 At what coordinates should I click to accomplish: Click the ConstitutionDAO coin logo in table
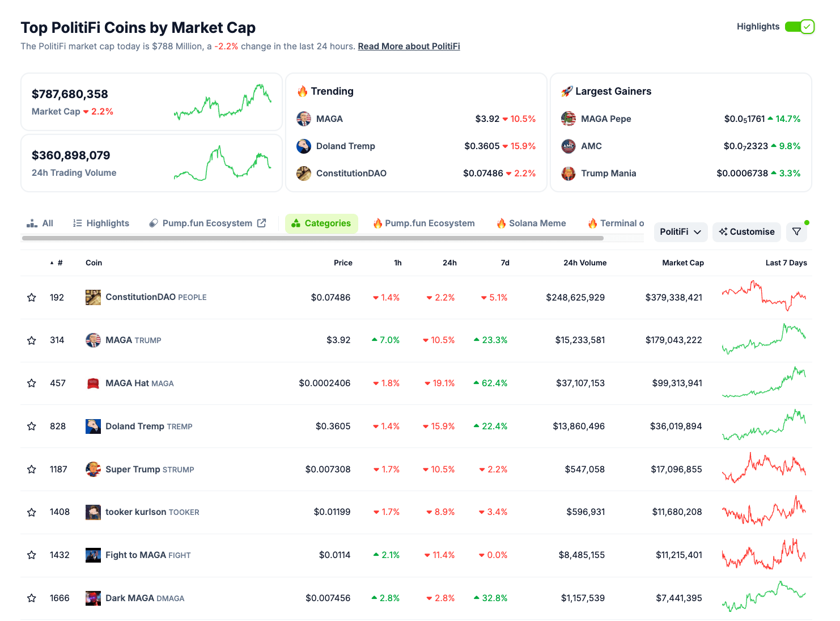coord(93,297)
